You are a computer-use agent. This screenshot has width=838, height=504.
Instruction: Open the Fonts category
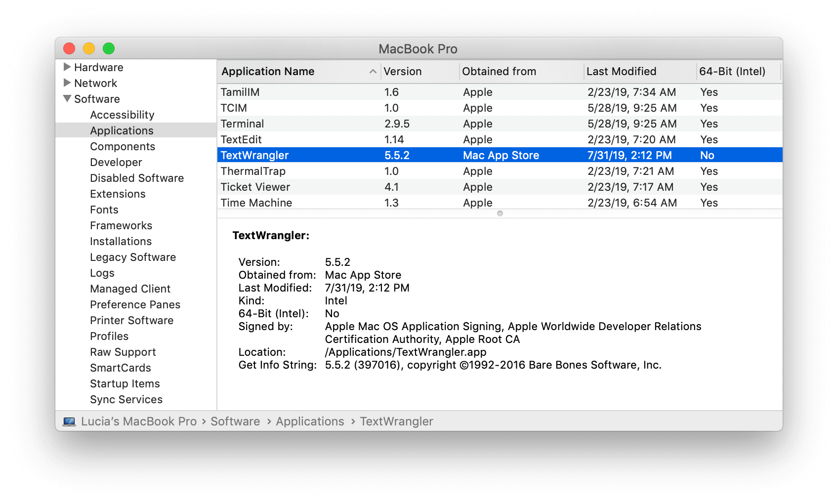tap(104, 210)
